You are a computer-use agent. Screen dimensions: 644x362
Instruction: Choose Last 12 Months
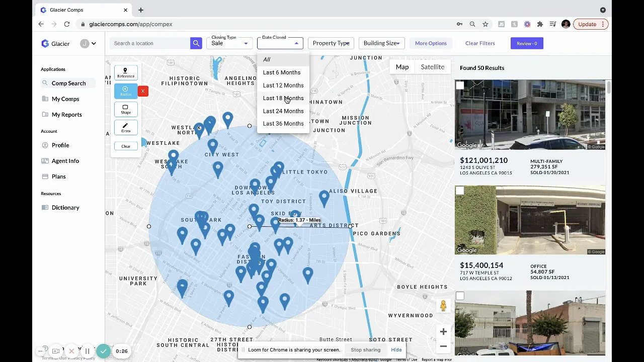pyautogui.click(x=283, y=85)
